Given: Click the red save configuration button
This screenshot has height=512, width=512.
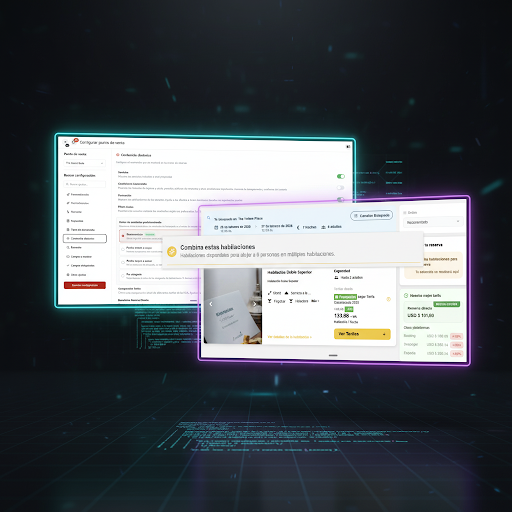Looking at the screenshot, I should (85, 285).
